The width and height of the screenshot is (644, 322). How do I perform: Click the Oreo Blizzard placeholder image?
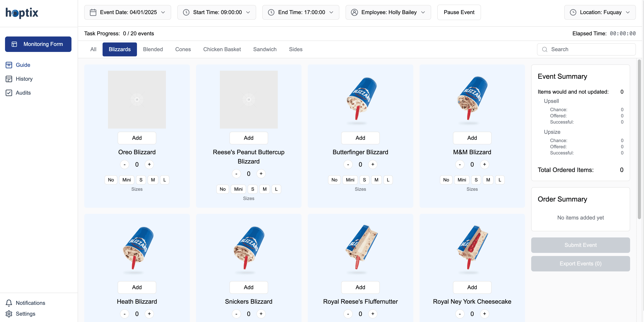click(x=137, y=100)
